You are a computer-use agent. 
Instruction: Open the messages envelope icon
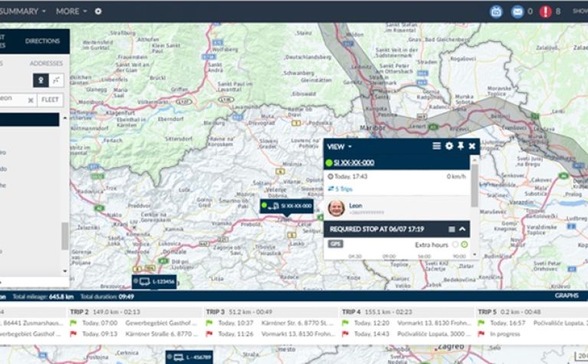coord(517,11)
